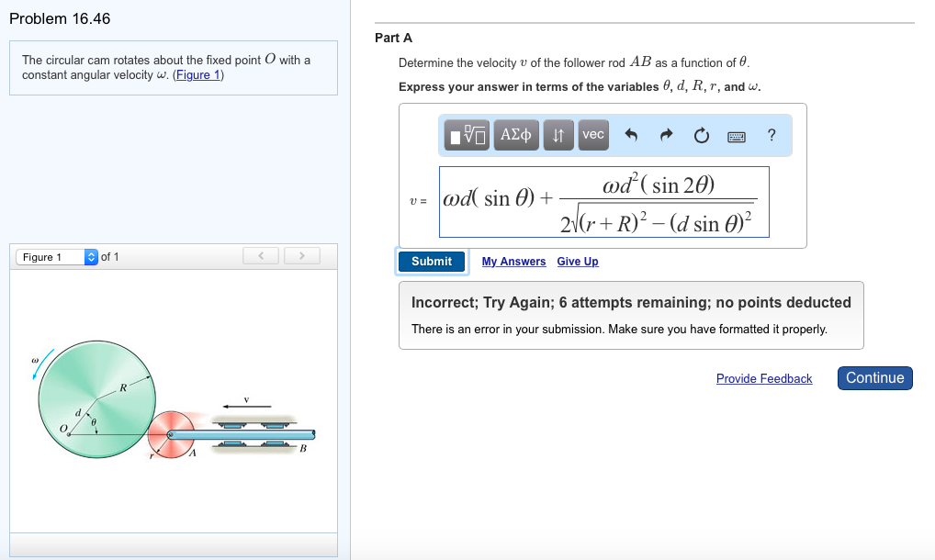Select the vec vector notation button
Screen dimensions: 935x560
[x=593, y=135]
